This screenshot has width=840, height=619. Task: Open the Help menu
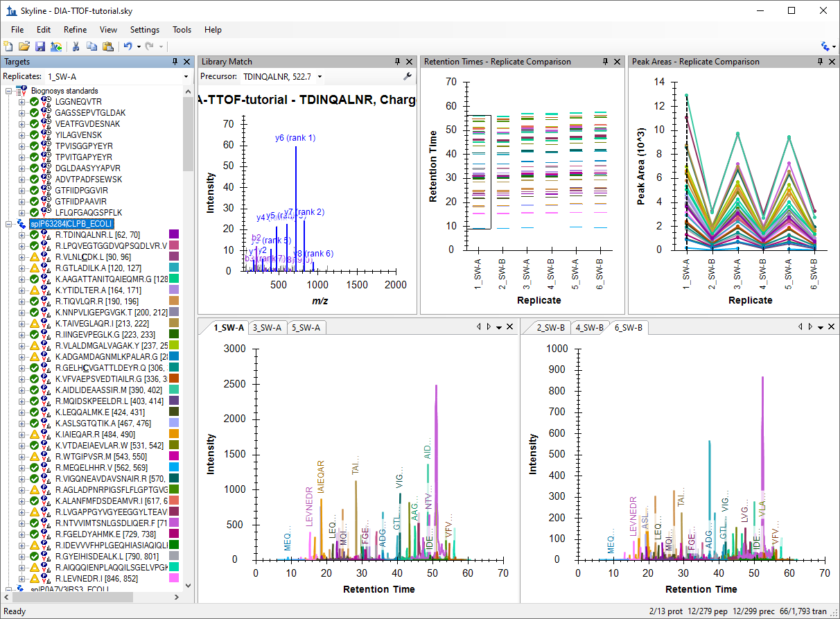click(x=213, y=30)
